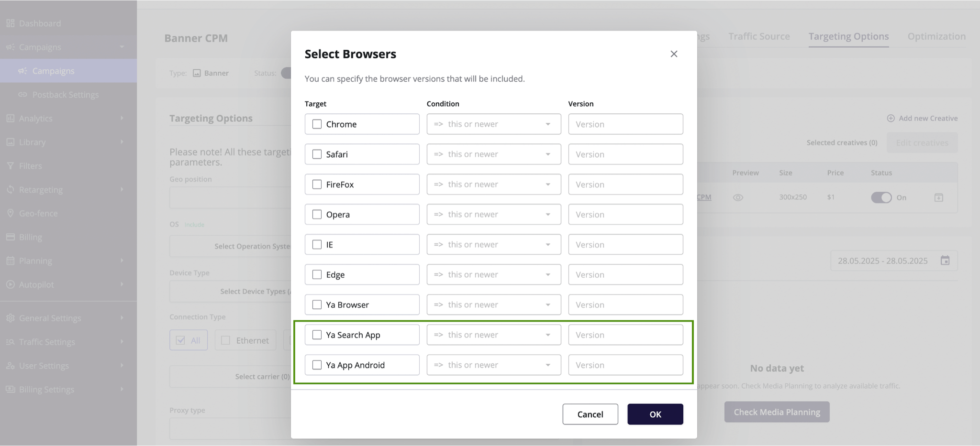Enable the Ya Search App checkbox
The image size is (980, 446).
coord(317,335)
